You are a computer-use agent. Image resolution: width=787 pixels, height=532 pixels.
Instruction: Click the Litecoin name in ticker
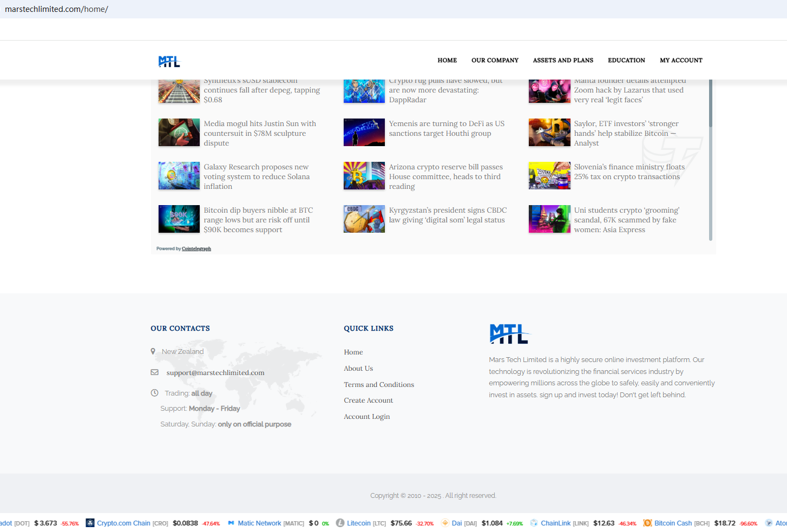coord(359,523)
